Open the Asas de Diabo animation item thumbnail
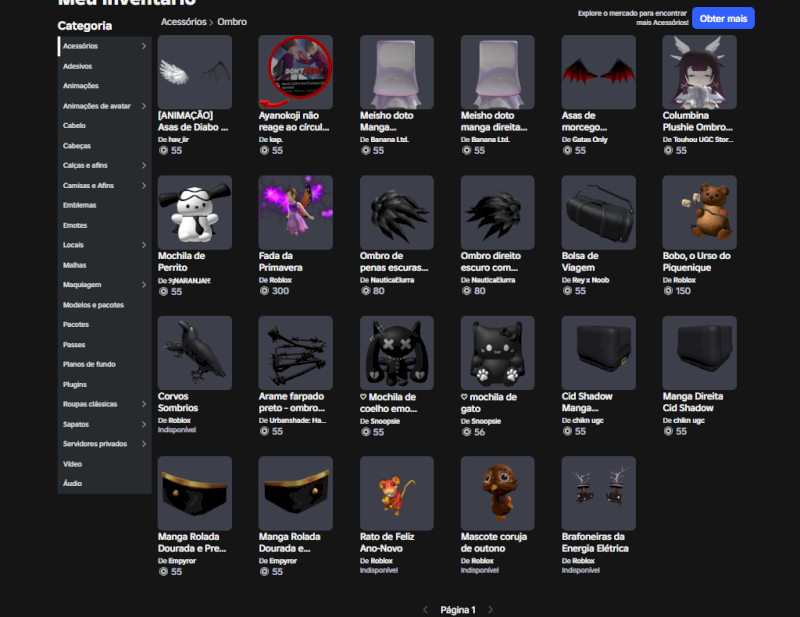Viewport: 800px width, 617px height. 194,72
